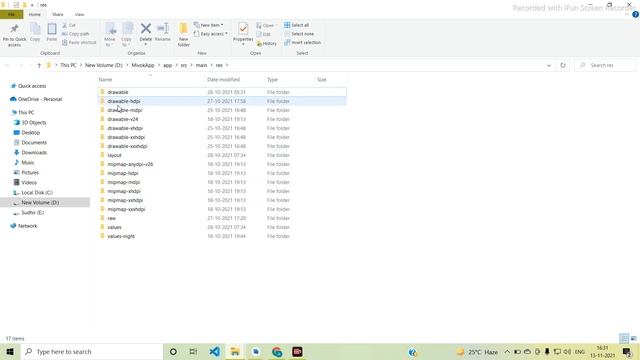
Task: Switch to the Home ribbon tab
Action: (x=35, y=15)
